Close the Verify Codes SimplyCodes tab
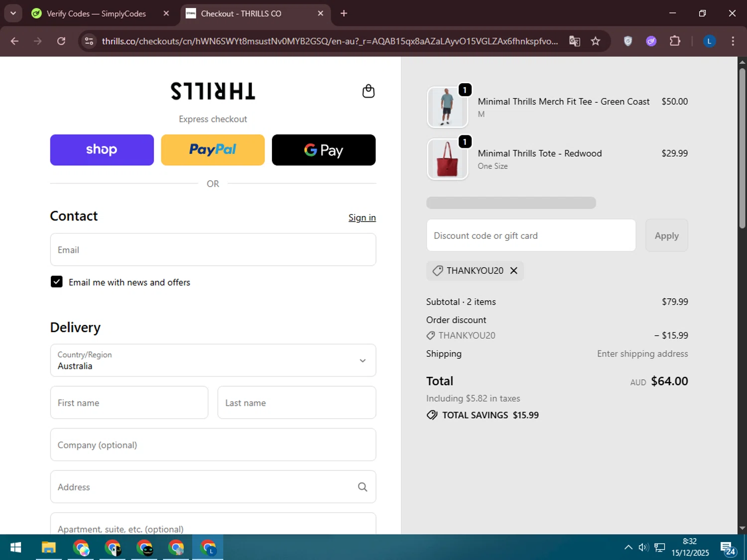 click(x=166, y=13)
